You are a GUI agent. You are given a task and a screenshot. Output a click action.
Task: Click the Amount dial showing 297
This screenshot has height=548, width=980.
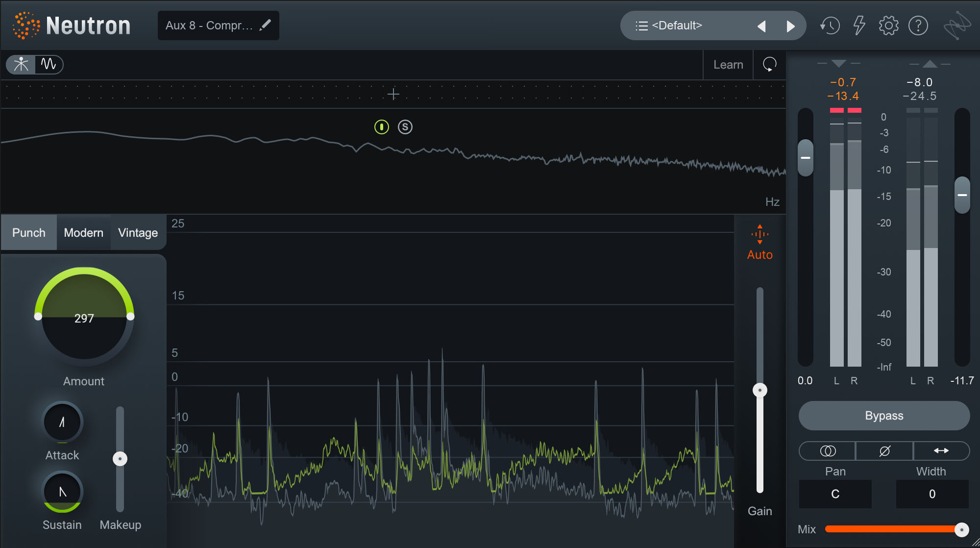pos(84,318)
